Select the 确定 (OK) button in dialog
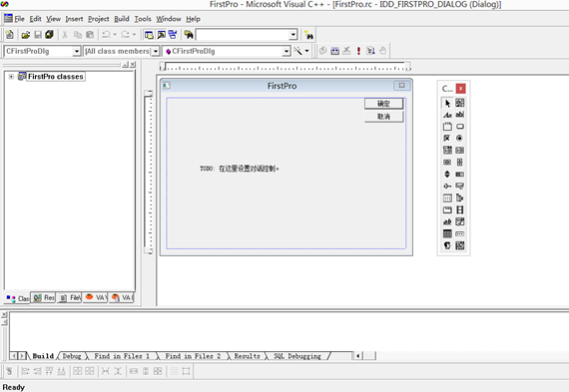569x392 pixels. coord(383,104)
